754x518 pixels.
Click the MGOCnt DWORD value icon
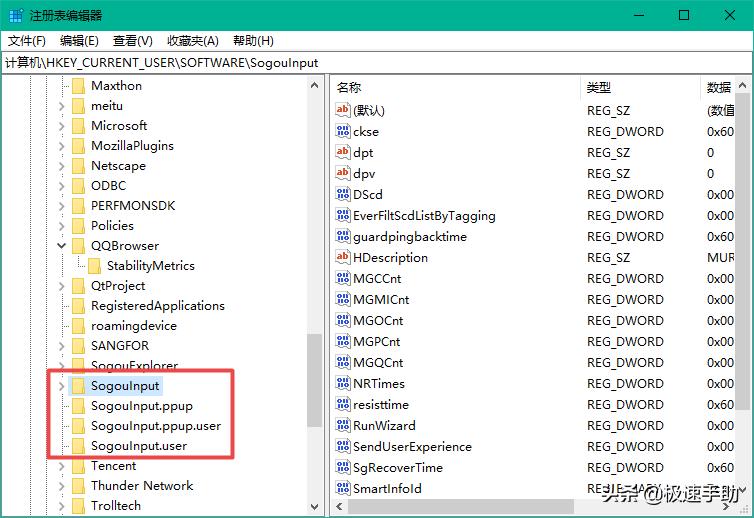coord(342,320)
